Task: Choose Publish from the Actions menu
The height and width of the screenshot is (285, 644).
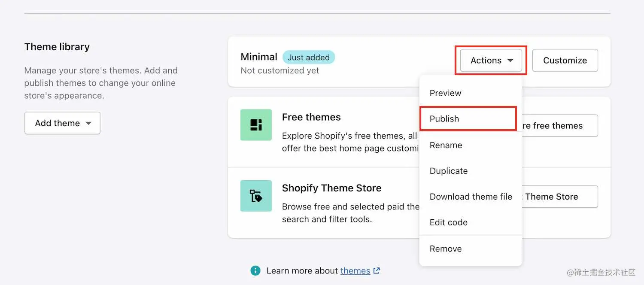Action: tap(444, 119)
